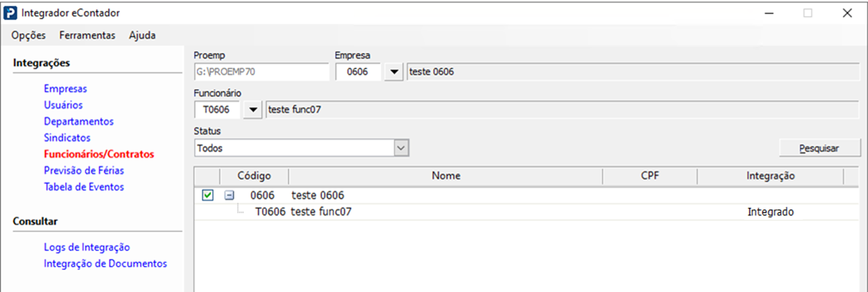This screenshot has width=868, height=292.
Task: Expand the Status combo box
Action: 401,148
